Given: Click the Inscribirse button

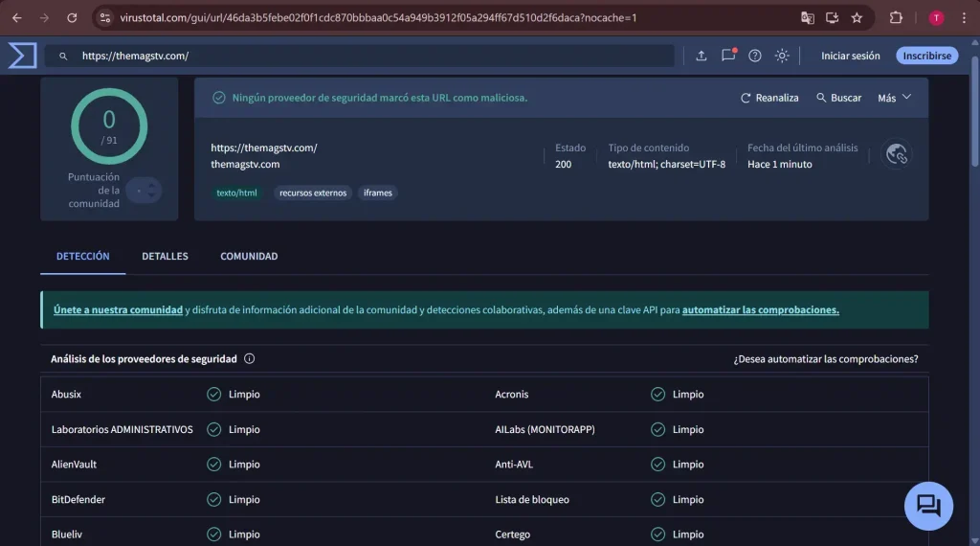Looking at the screenshot, I should coord(926,56).
